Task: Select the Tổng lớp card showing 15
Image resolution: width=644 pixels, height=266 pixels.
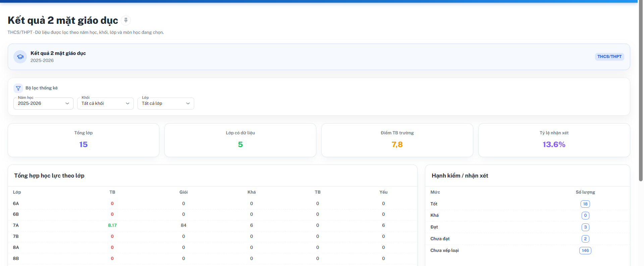Action: tap(84, 140)
